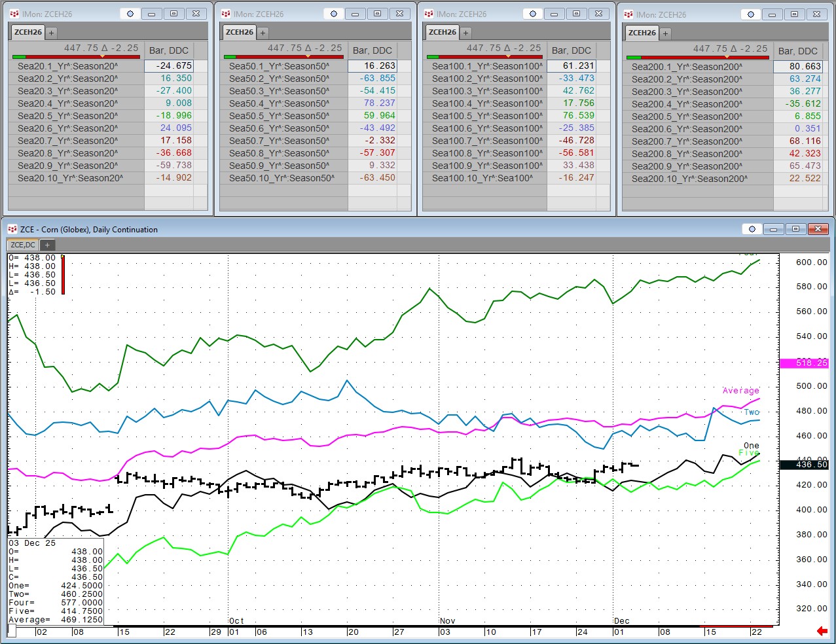Select ZCEH26 tab in Sea100 monitor window
This screenshot has height=644, width=836.
click(x=443, y=32)
